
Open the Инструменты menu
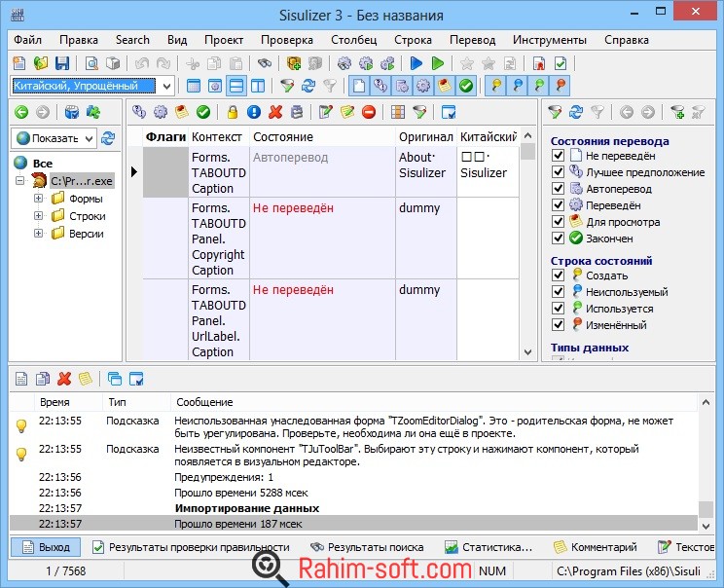click(550, 40)
